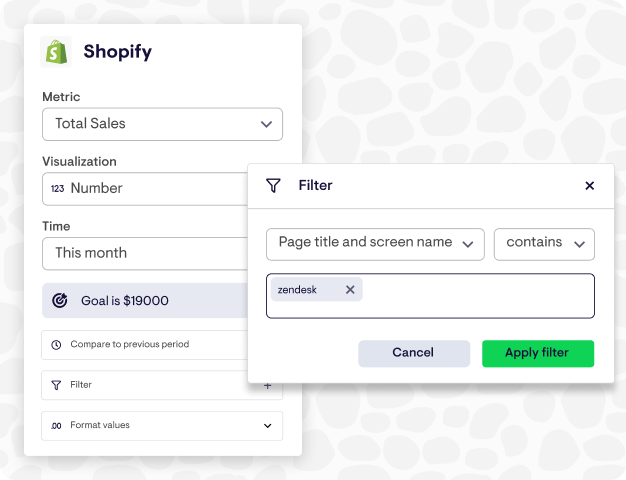Click the 123 Number visualization icon
626x480 pixels.
tap(57, 188)
